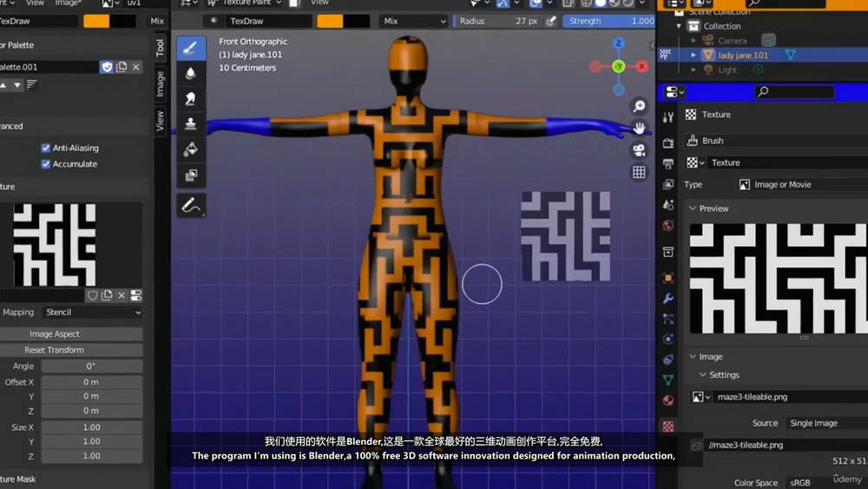
Task: Expand lady jane.101 tree item arrow
Action: tap(694, 55)
